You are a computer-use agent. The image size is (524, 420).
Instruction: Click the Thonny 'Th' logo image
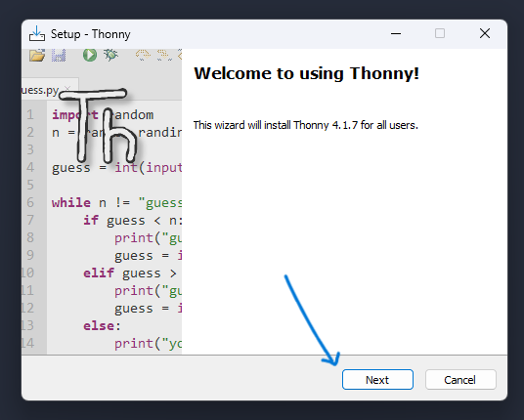click(x=98, y=126)
